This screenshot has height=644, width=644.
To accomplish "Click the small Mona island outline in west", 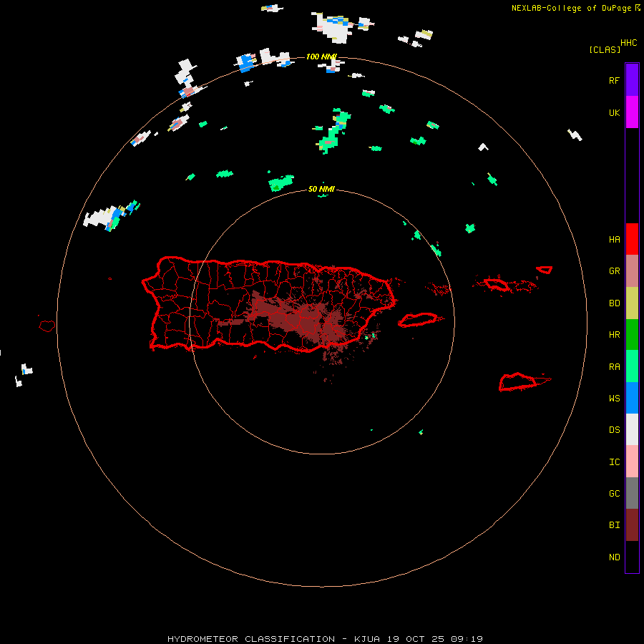I will pos(47,326).
